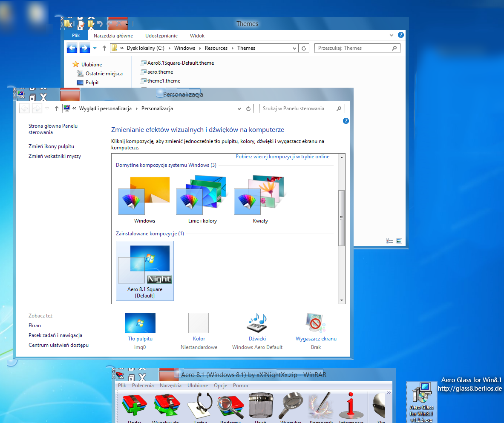Click the Szukaj w Panelu sterowania search field

coord(302,109)
